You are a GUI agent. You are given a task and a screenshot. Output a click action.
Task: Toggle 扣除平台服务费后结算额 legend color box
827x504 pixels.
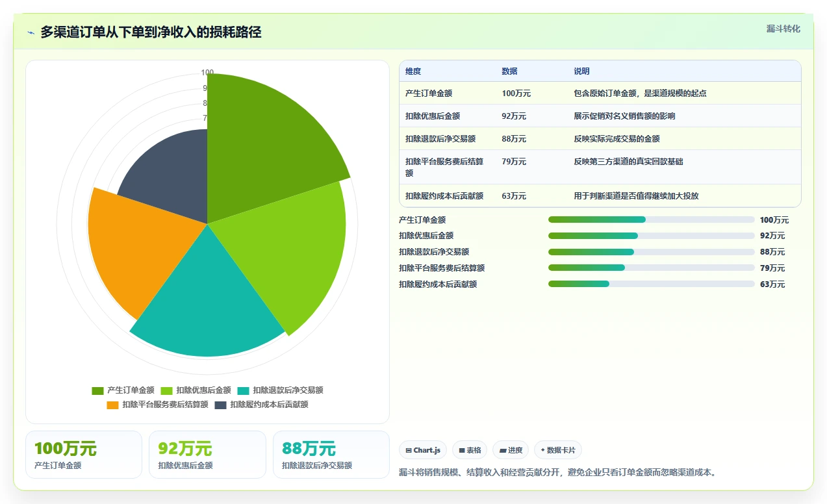[x=112, y=405]
